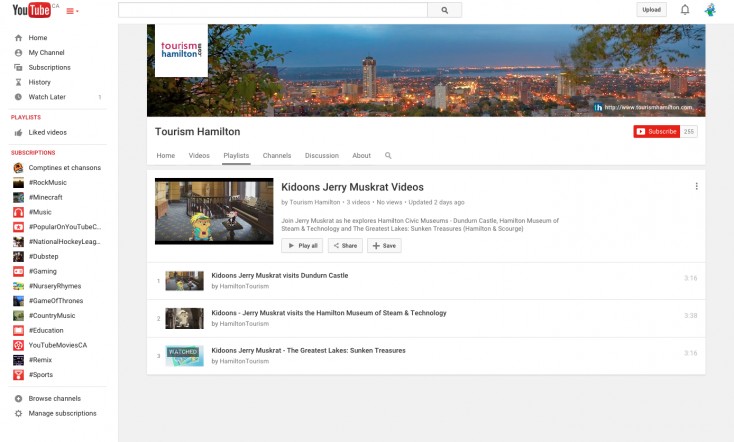Viewport: 734px width, 442px height.
Task: Click HamiltonTourism under Sunken Treasures video
Action: point(244,361)
